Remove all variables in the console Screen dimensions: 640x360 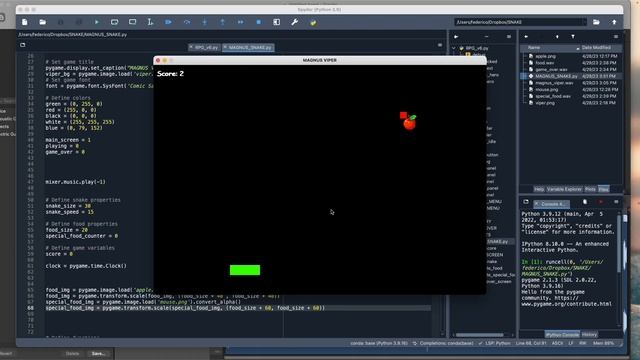[585, 202]
